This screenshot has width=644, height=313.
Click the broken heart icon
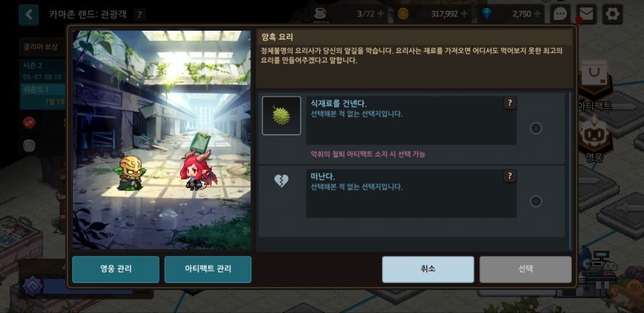pos(281,181)
